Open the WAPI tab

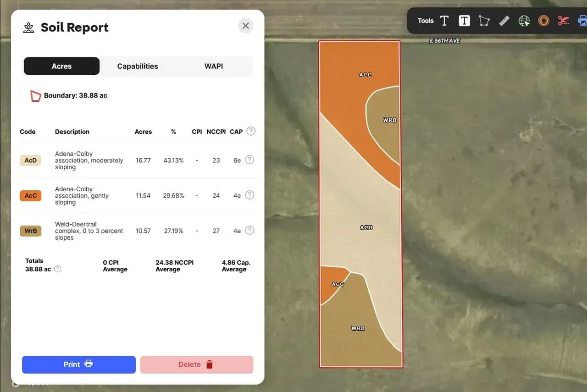coord(214,66)
